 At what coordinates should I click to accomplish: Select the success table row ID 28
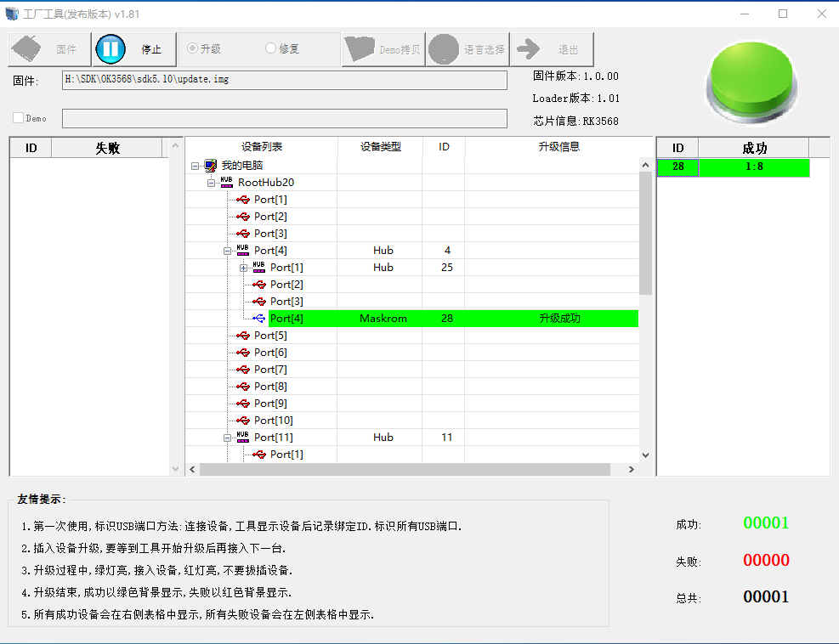pyautogui.click(x=733, y=167)
